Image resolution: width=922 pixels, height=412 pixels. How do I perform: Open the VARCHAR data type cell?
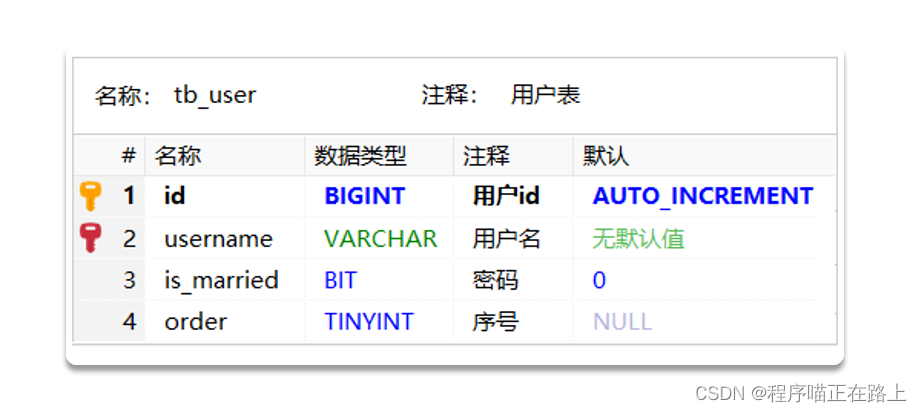pyautogui.click(x=379, y=239)
